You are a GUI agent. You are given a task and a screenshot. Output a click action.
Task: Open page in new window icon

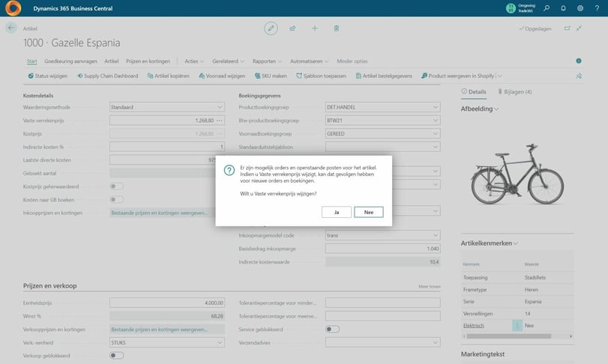(x=567, y=28)
